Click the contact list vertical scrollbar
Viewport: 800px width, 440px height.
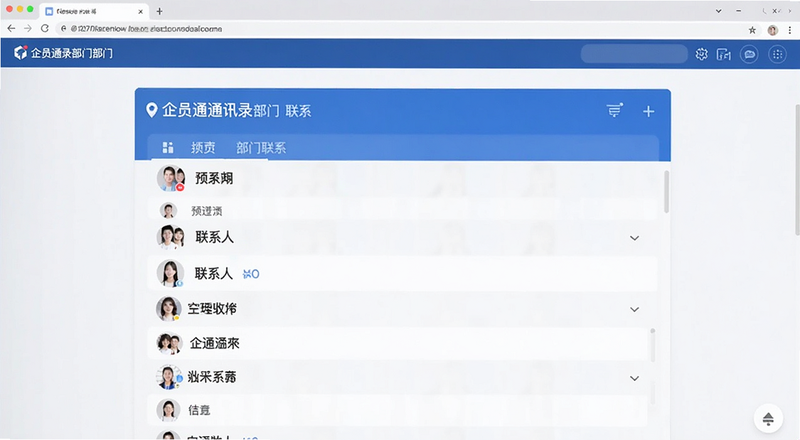tap(666, 192)
